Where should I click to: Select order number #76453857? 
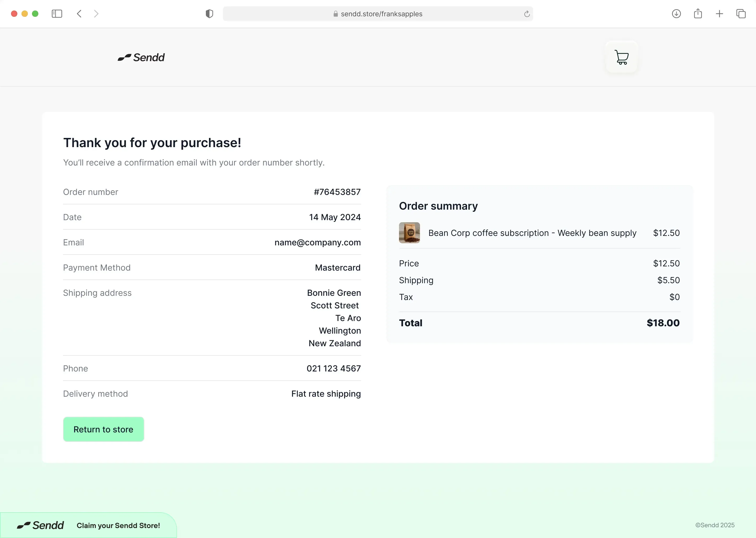pos(337,192)
